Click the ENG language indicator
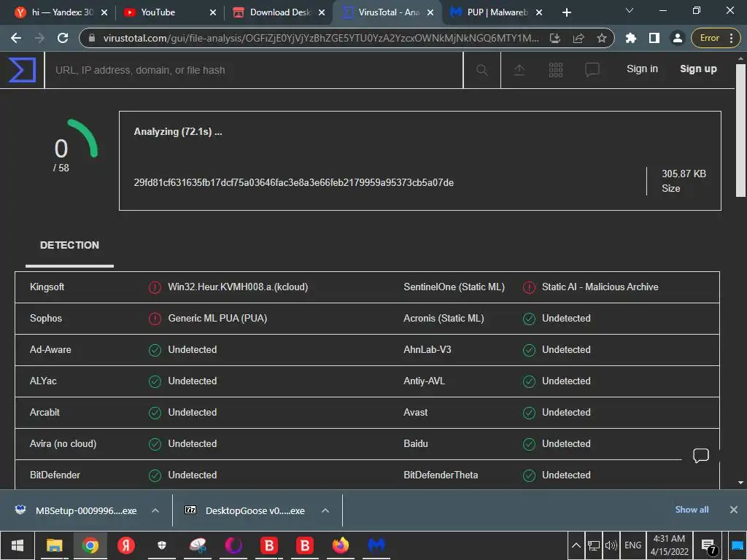Viewport: 747px width, 560px height. point(632,545)
